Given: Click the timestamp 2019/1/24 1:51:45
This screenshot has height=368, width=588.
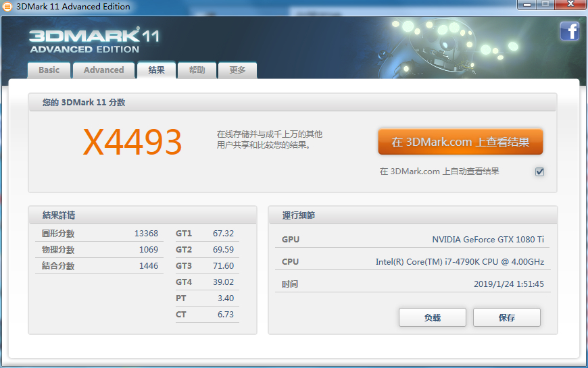Looking at the screenshot, I should 508,284.
